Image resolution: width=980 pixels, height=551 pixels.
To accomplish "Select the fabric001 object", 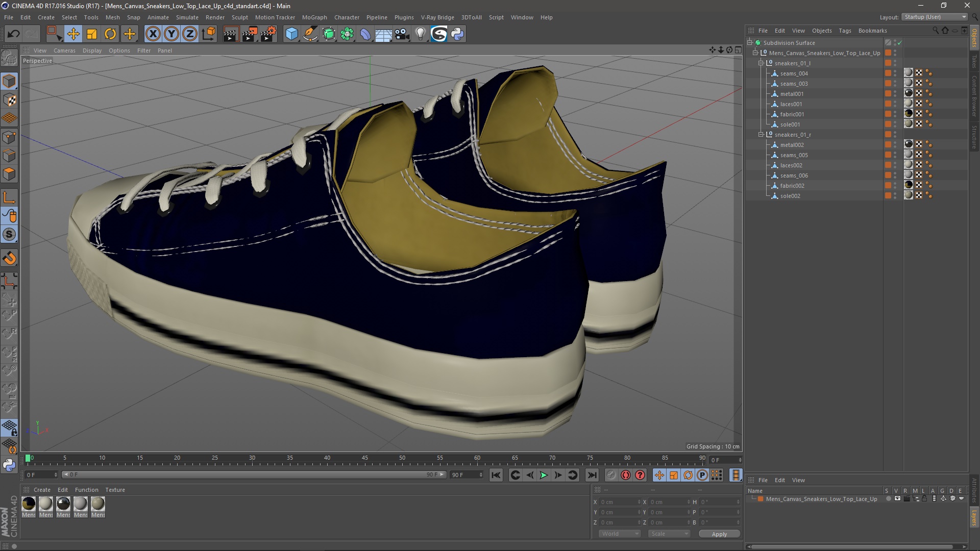I will pos(792,114).
